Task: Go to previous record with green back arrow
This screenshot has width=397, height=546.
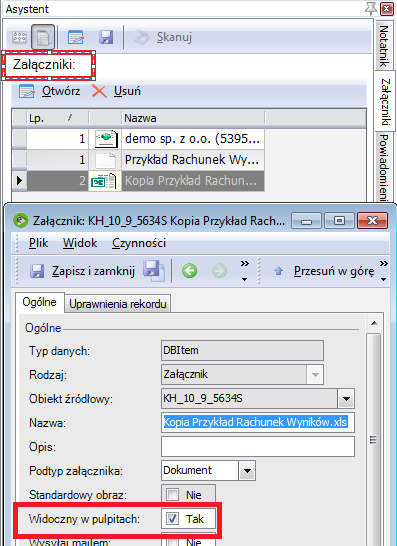Action: pyautogui.click(x=189, y=271)
